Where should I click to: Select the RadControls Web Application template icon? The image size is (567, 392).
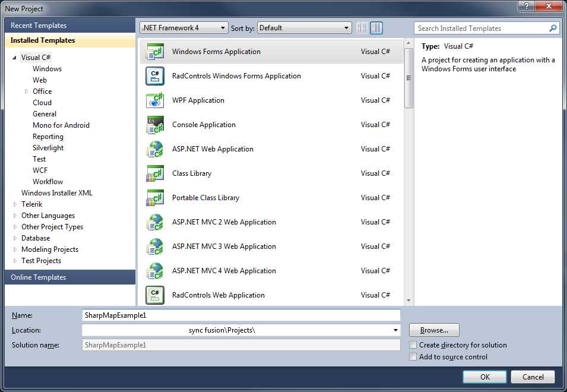tap(154, 295)
